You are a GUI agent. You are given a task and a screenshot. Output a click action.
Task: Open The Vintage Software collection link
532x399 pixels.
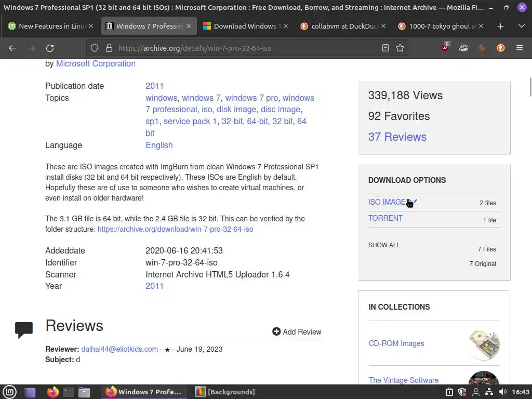click(403, 380)
